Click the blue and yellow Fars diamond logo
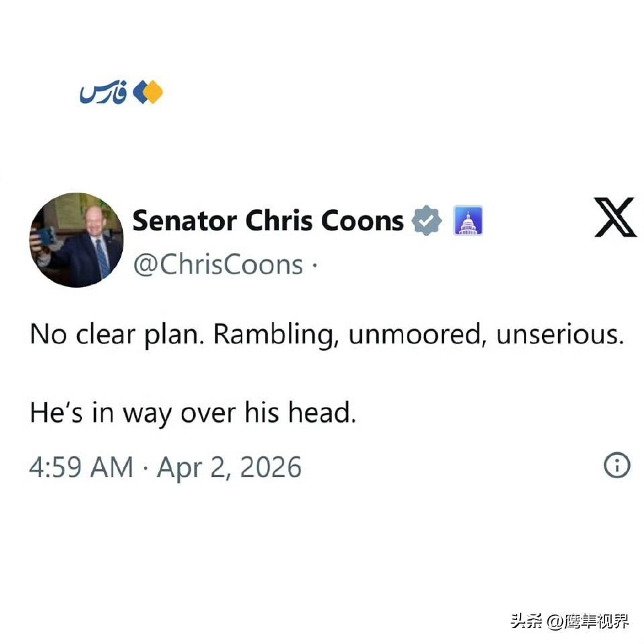The image size is (644, 644). 148,92
